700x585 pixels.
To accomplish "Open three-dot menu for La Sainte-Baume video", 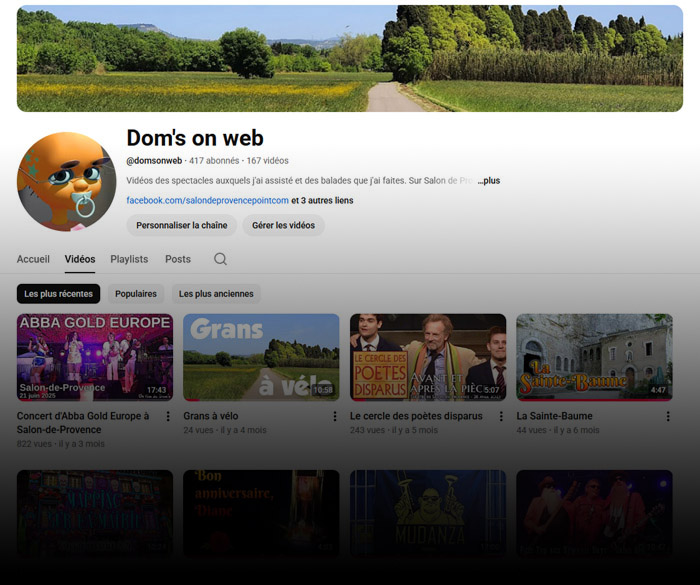I will (x=667, y=416).
